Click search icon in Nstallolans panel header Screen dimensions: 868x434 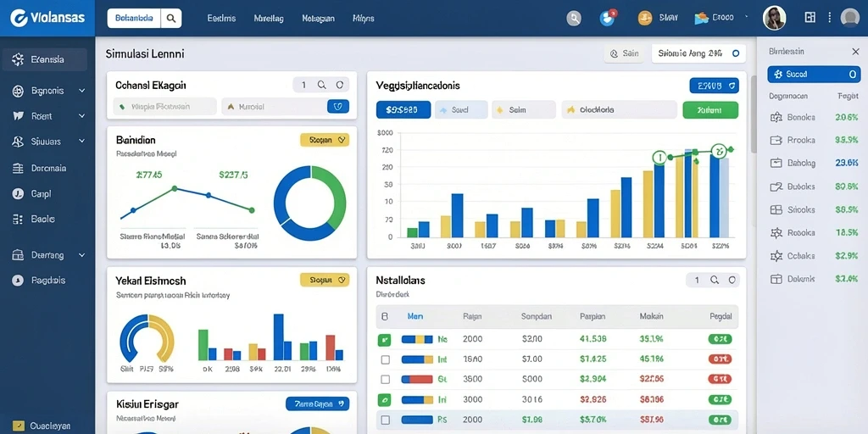pyautogui.click(x=714, y=280)
